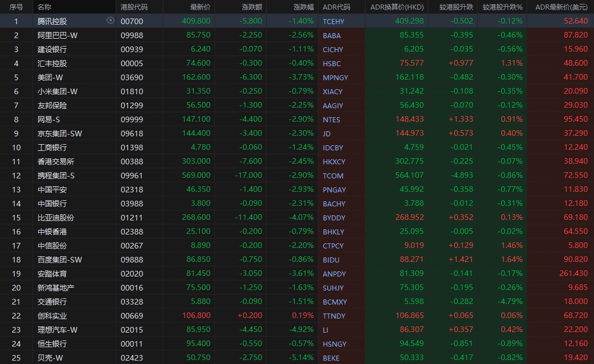The height and width of the screenshot is (364, 594).
Task: Select the 中银香港 stock name
Action: tap(52, 231)
